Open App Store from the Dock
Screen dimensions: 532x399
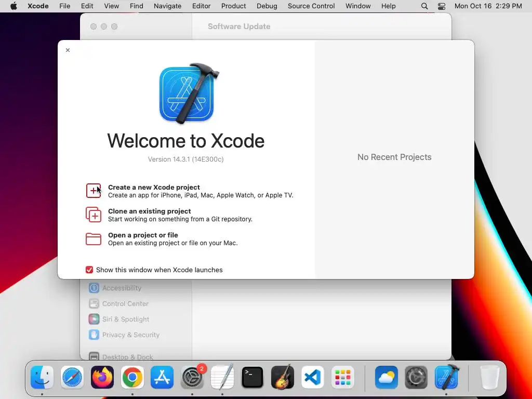(162, 377)
